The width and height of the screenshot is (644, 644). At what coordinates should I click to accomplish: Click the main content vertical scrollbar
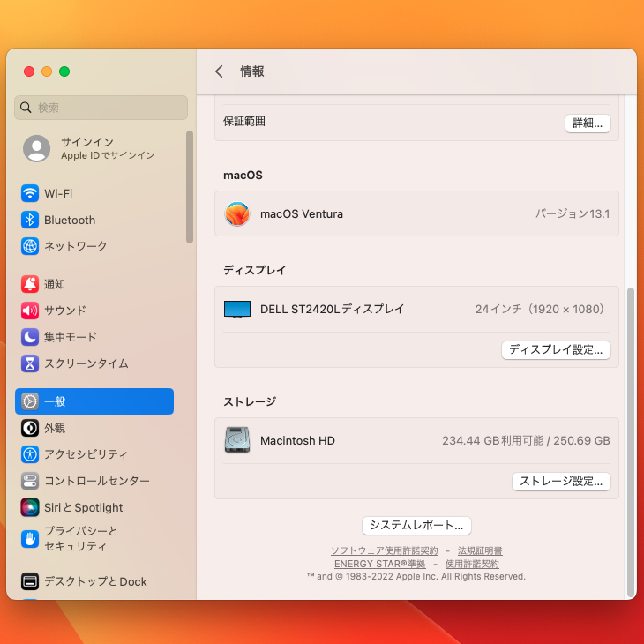point(629,441)
